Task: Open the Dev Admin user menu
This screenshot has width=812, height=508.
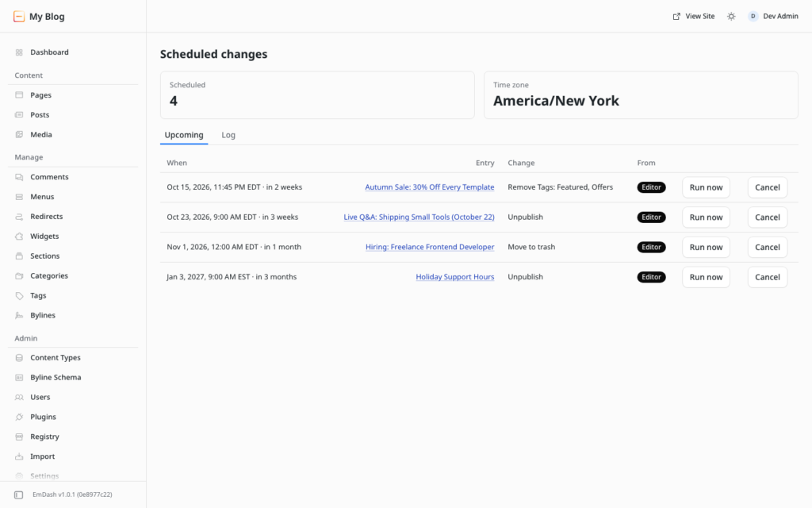Action: (773, 17)
